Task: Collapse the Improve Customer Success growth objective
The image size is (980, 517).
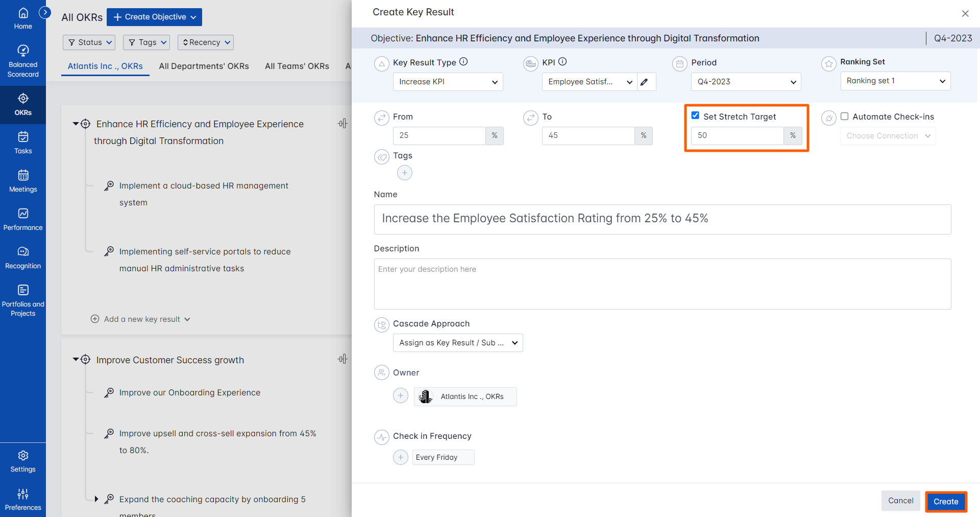Action: (x=76, y=360)
